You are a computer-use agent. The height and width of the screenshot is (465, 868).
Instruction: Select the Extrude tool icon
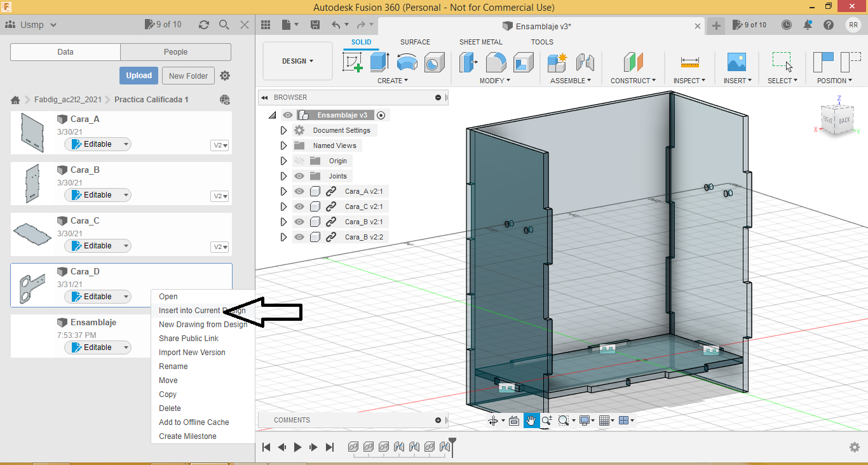(379, 62)
